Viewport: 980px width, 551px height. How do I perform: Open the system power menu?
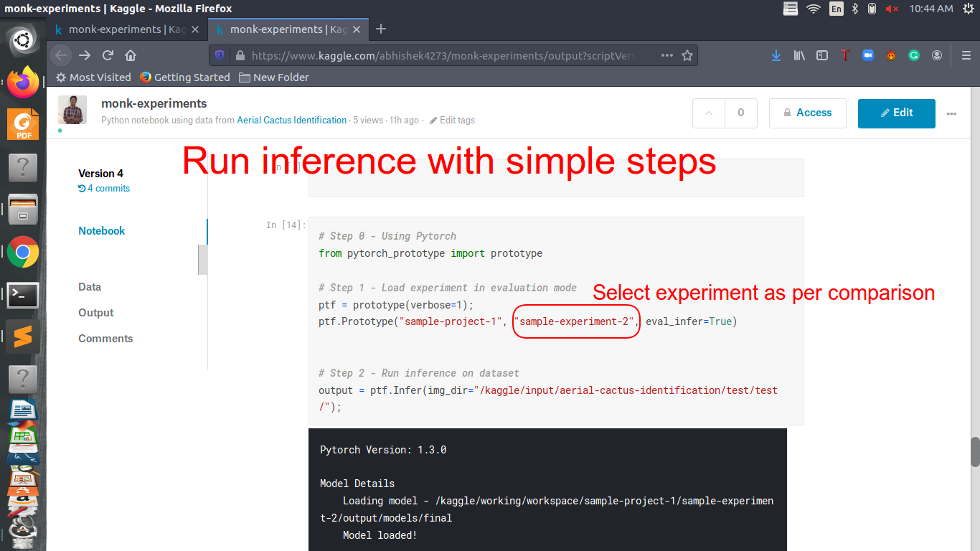(x=967, y=9)
